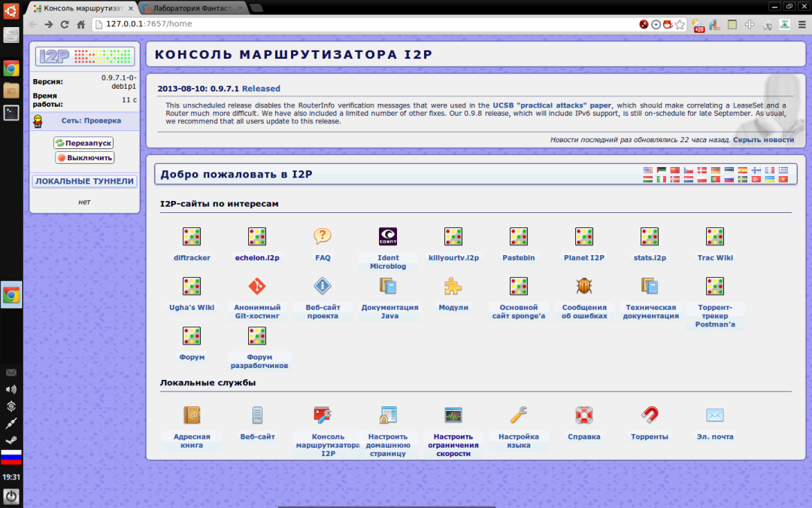This screenshot has width=812, height=508.
Task: Follow the UCSB practical attacks paper link
Action: click(x=552, y=105)
